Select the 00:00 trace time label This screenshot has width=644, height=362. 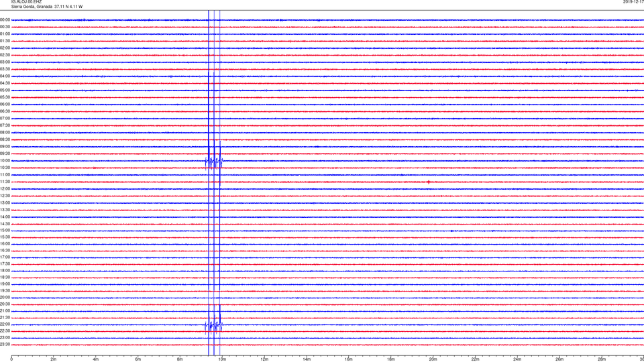[x=5, y=19]
